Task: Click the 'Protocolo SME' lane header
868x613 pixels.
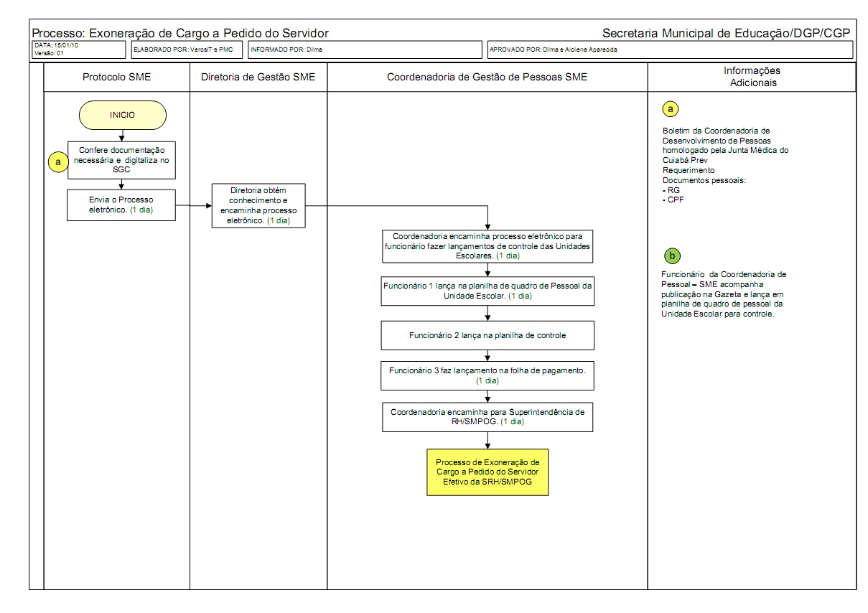Action: pos(116,78)
